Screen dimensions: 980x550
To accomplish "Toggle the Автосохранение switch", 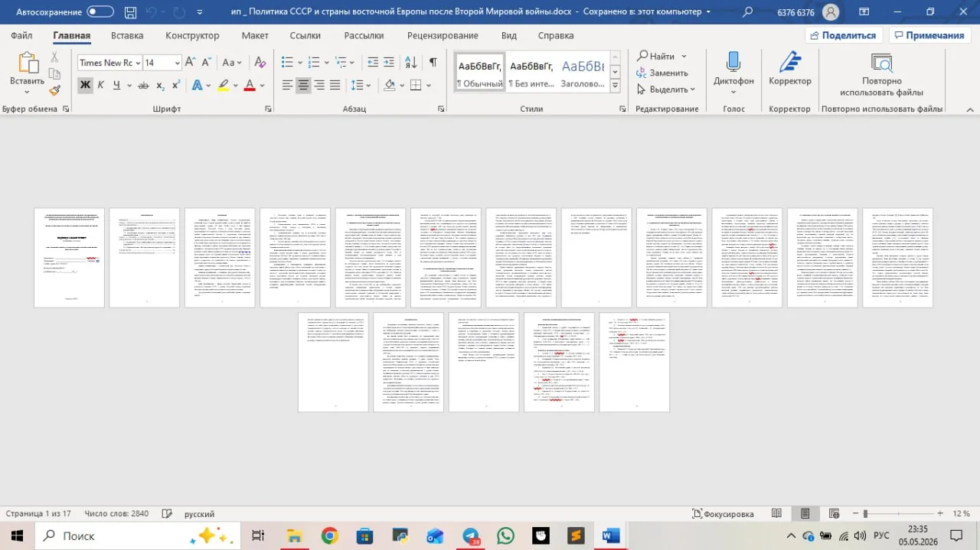I will pos(100,12).
